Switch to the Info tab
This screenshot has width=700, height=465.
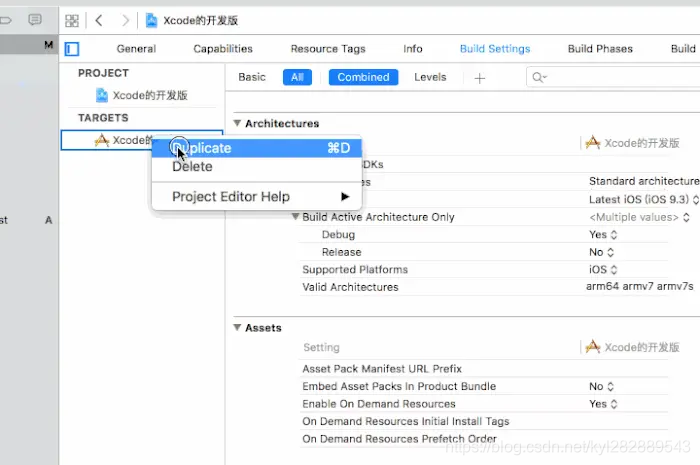[x=412, y=49]
